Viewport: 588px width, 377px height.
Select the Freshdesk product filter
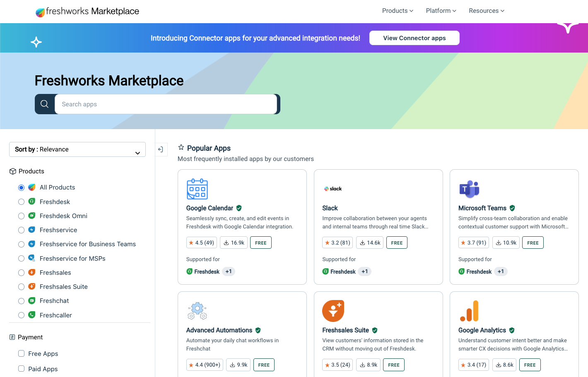click(21, 202)
